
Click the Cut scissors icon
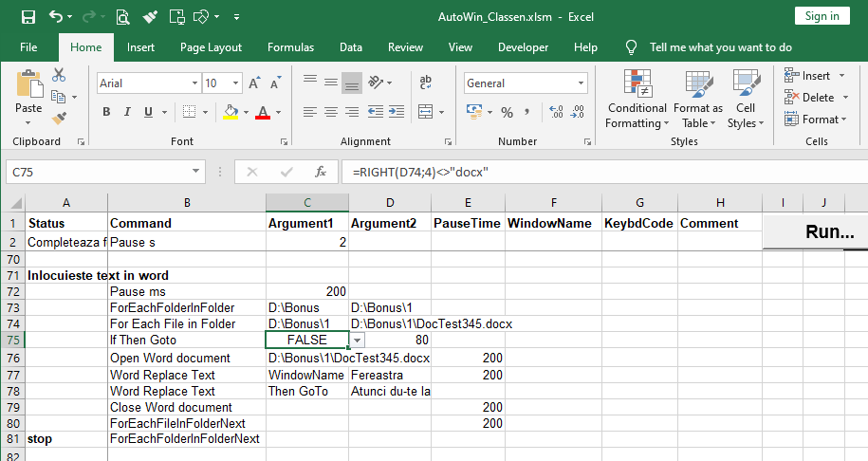[x=59, y=75]
